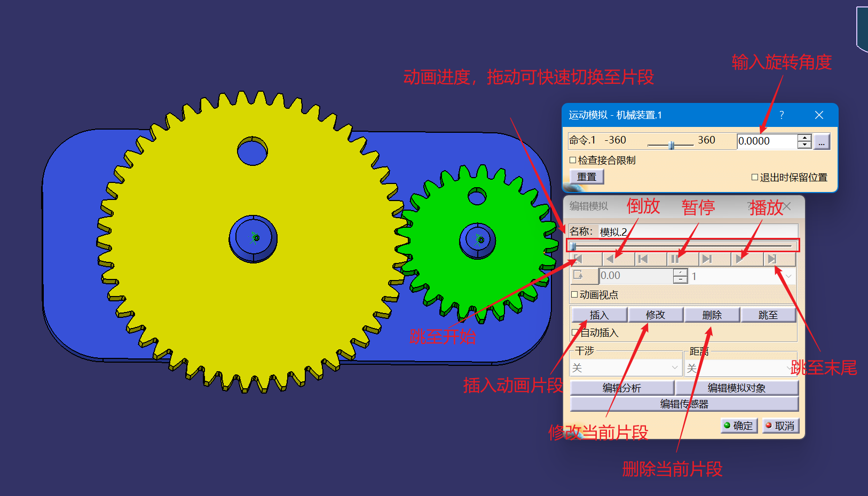Open the 干涉 dropdown
Viewport: 868px width, 496px height.
626,368
